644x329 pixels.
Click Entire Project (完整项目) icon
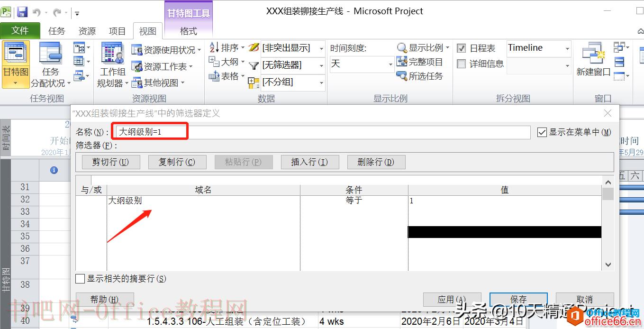click(x=402, y=61)
